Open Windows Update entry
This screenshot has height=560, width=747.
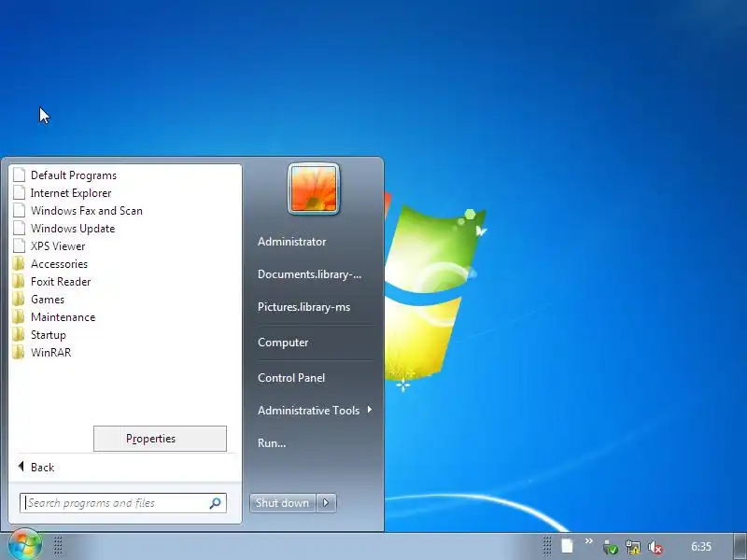(73, 228)
